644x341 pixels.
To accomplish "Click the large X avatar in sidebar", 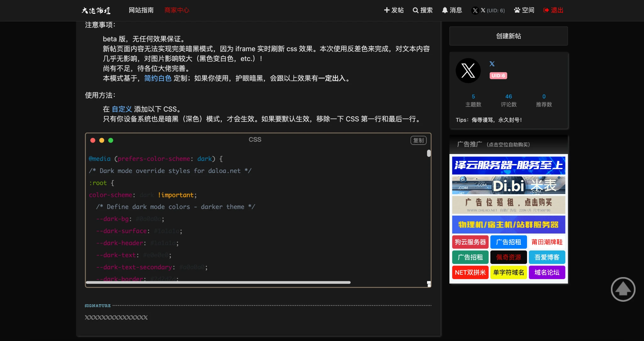I will 468,71.
